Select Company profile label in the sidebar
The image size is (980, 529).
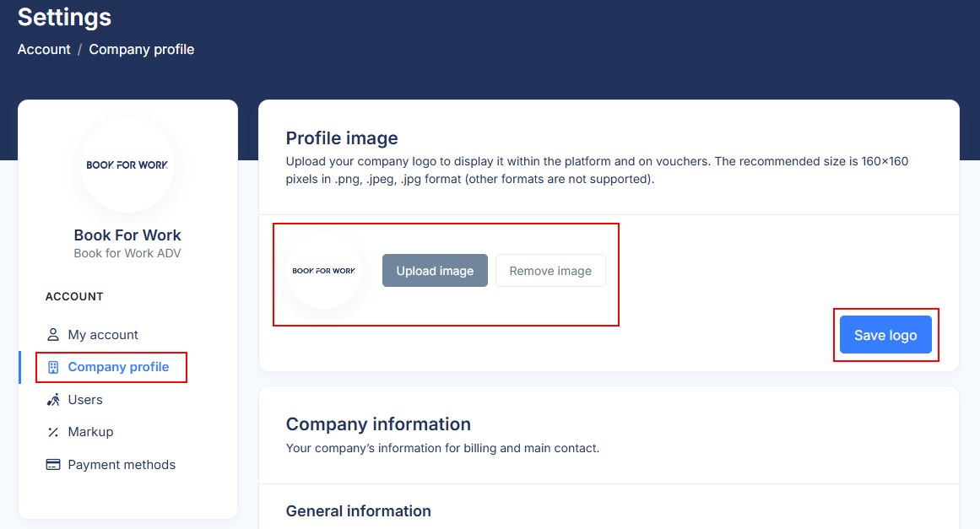(x=118, y=367)
